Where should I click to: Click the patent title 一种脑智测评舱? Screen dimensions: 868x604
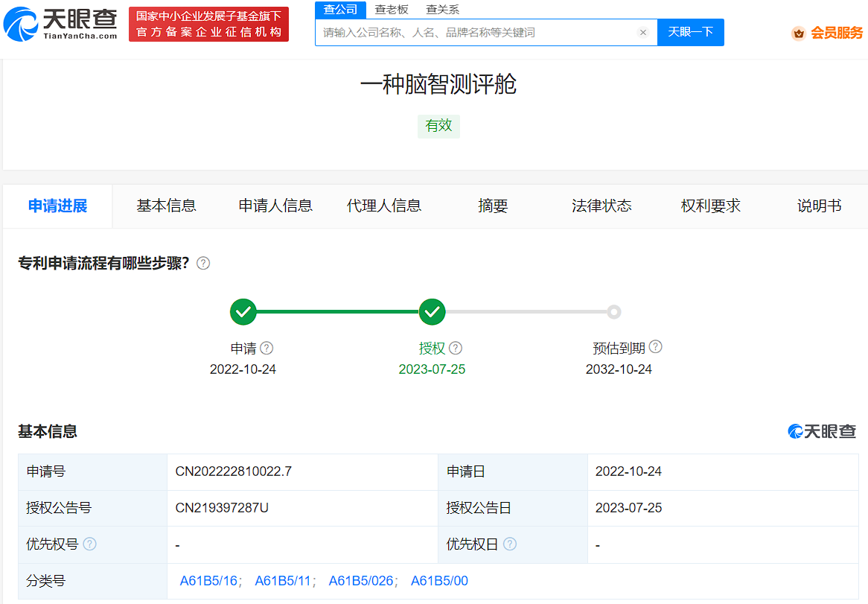(438, 84)
